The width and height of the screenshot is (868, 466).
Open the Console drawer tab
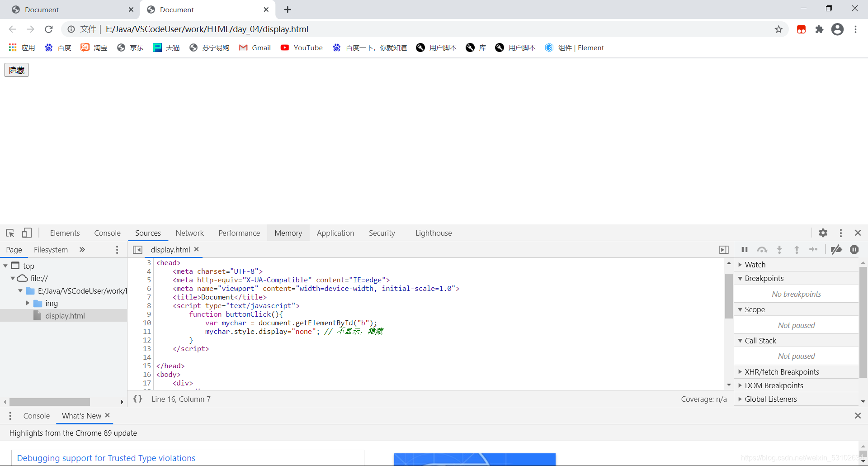[x=37, y=416]
